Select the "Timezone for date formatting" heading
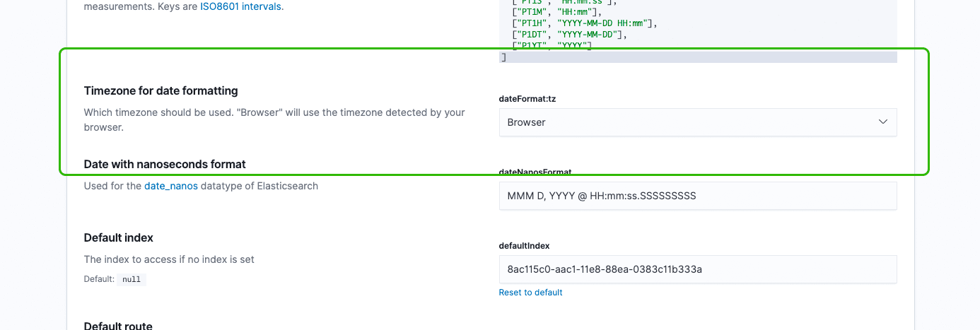Image resolution: width=980 pixels, height=330 pixels. click(161, 90)
